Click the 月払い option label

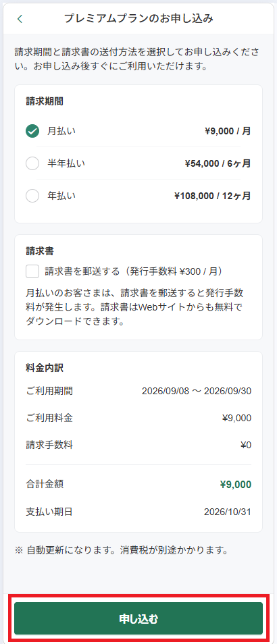(61, 131)
